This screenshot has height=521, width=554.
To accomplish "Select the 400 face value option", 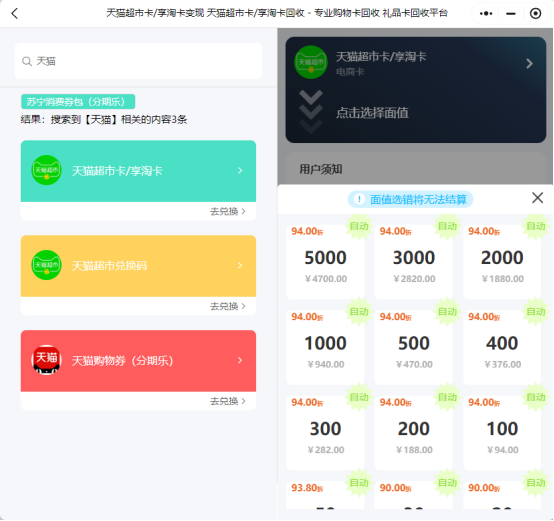I will click(x=502, y=348).
